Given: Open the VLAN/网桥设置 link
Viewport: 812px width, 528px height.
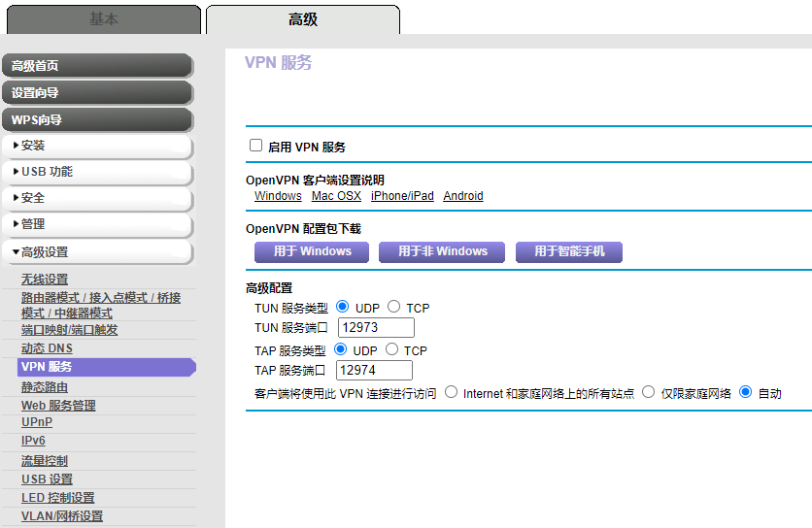Looking at the screenshot, I should coord(62,516).
